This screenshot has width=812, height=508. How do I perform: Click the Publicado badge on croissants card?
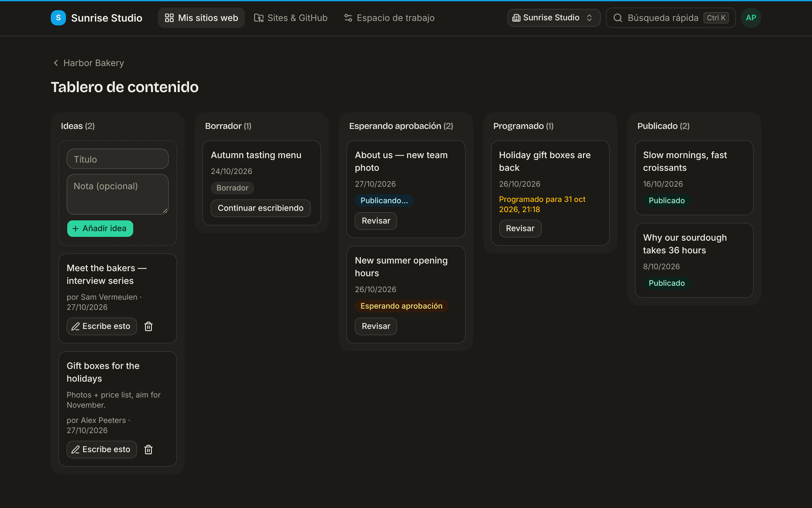pyautogui.click(x=666, y=201)
